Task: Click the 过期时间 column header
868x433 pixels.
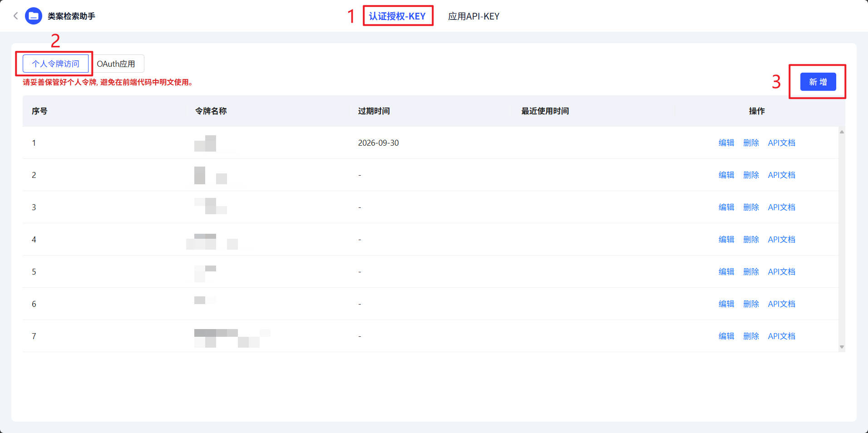Action: [374, 111]
